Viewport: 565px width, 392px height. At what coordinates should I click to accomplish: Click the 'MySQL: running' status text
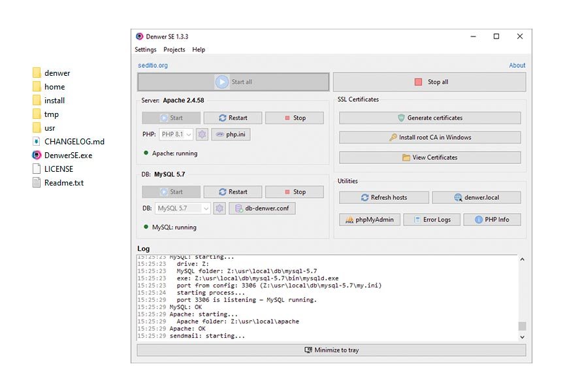174,227
